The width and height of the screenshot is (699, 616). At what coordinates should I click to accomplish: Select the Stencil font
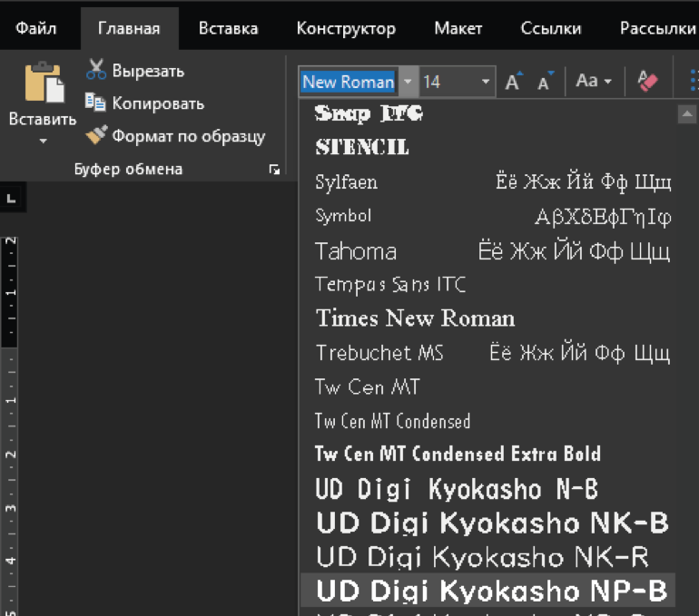(487, 147)
